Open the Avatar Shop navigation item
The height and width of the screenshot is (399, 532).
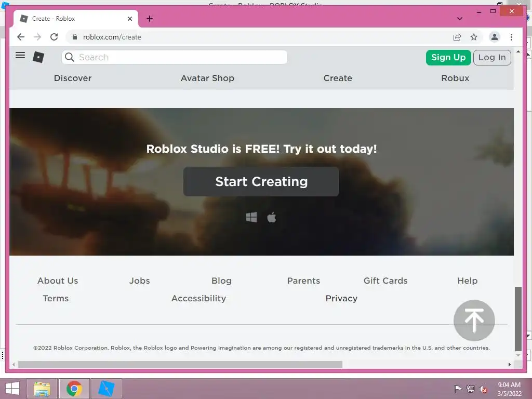pyautogui.click(x=207, y=78)
